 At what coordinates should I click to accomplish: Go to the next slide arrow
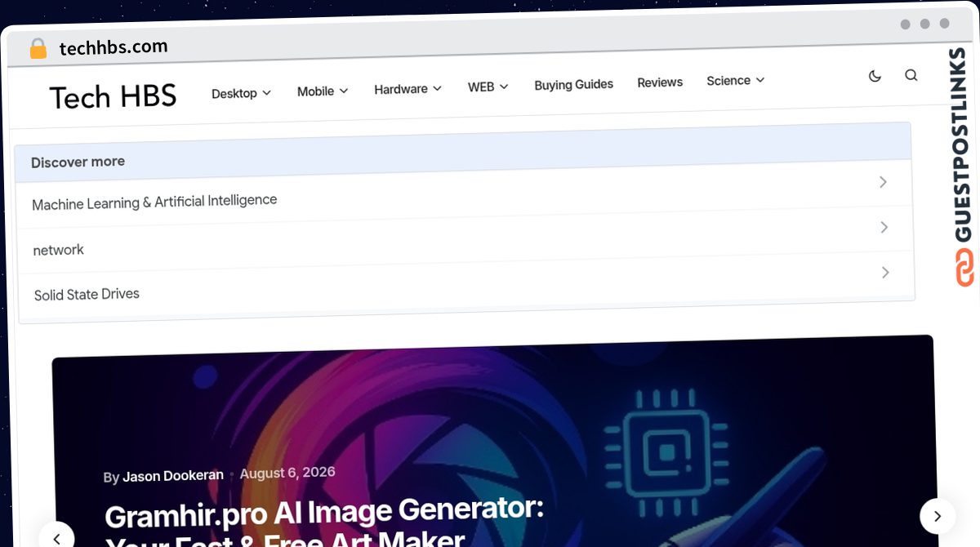[x=938, y=516]
